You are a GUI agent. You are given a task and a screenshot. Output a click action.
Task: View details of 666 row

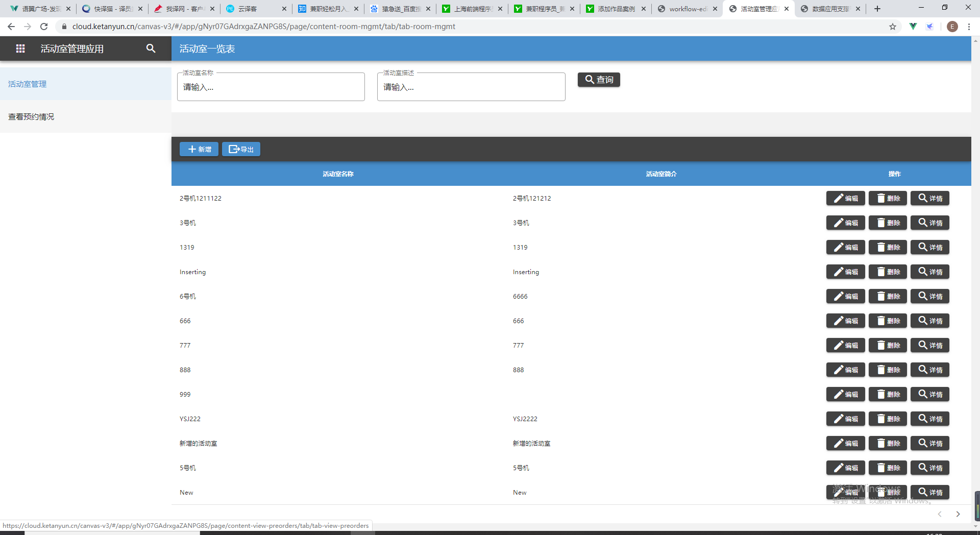[930, 321]
